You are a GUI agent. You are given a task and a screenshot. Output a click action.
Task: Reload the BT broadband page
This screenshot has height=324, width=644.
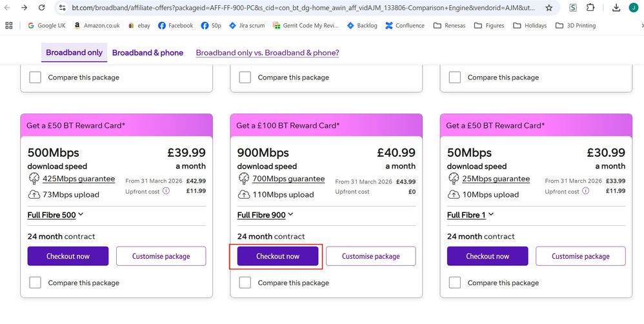[41, 8]
